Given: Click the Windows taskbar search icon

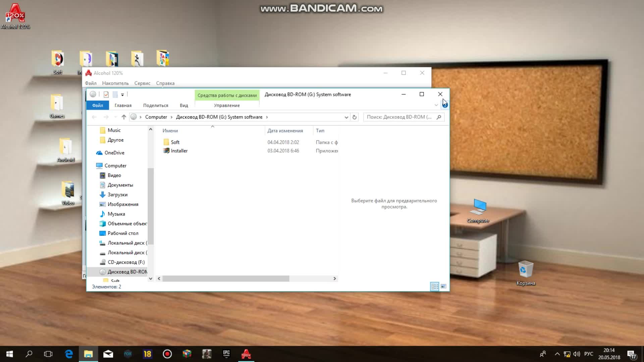Looking at the screenshot, I should pyautogui.click(x=29, y=354).
